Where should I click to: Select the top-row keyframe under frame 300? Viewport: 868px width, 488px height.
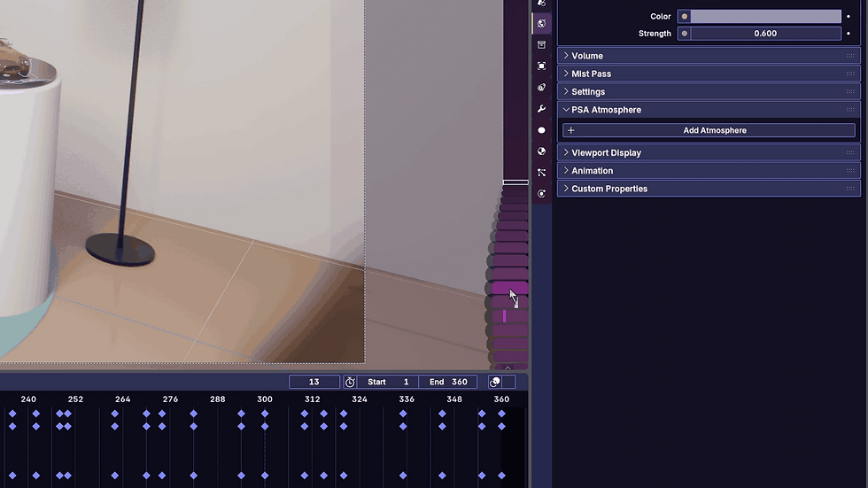point(265,414)
